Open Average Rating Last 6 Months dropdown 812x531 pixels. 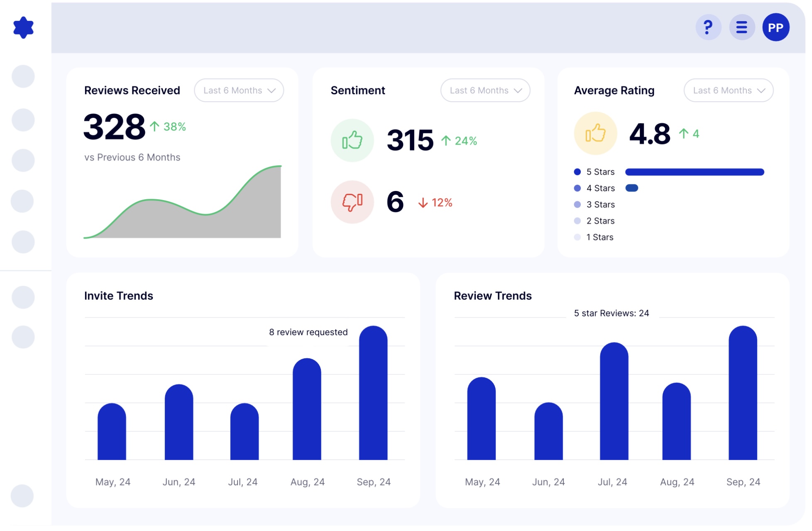[x=728, y=91]
